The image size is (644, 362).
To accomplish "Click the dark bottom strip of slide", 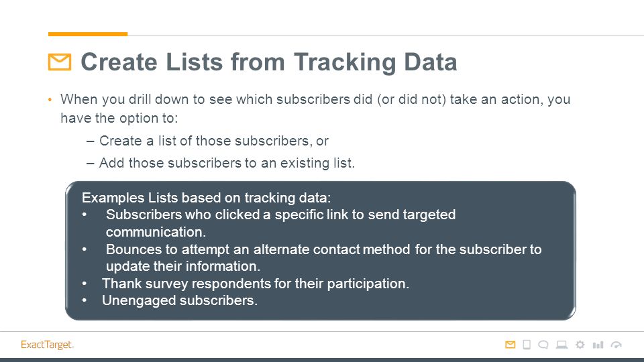I will [x=322, y=360].
